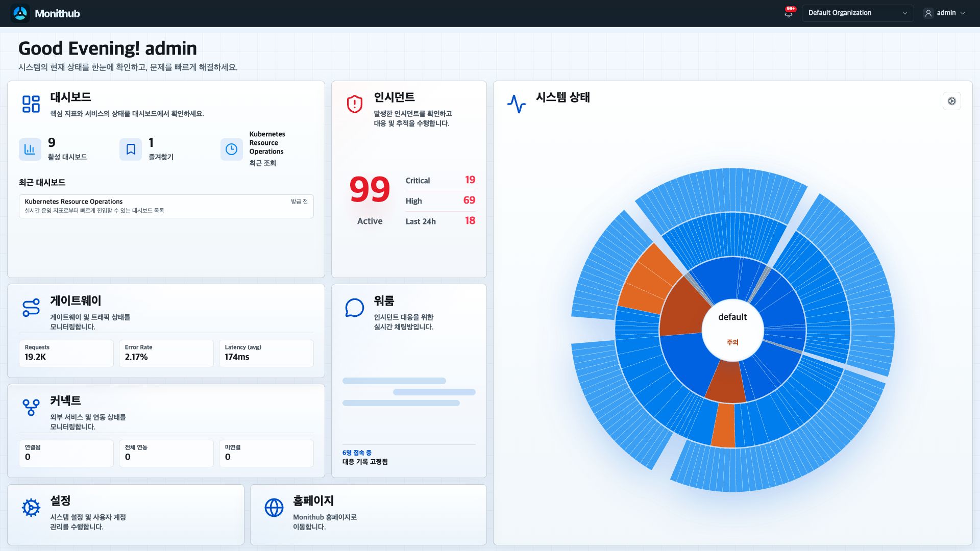
Task: Click the homepage globe icon
Action: pos(274,508)
